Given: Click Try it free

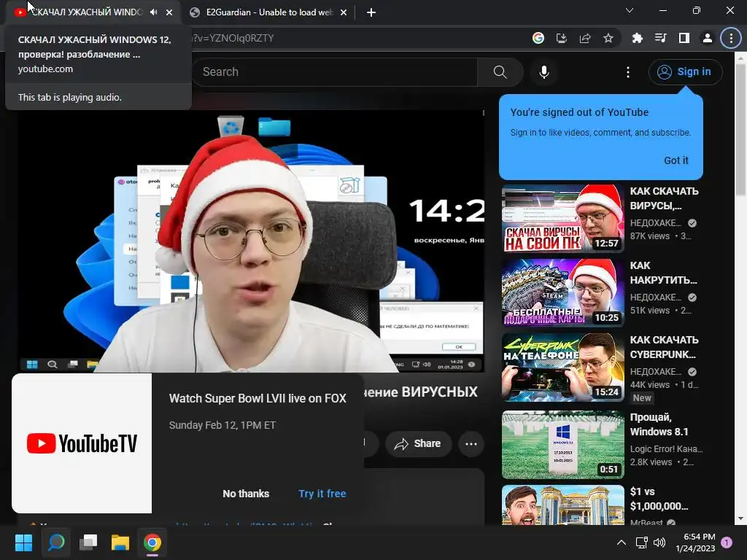Looking at the screenshot, I should pos(322,494).
